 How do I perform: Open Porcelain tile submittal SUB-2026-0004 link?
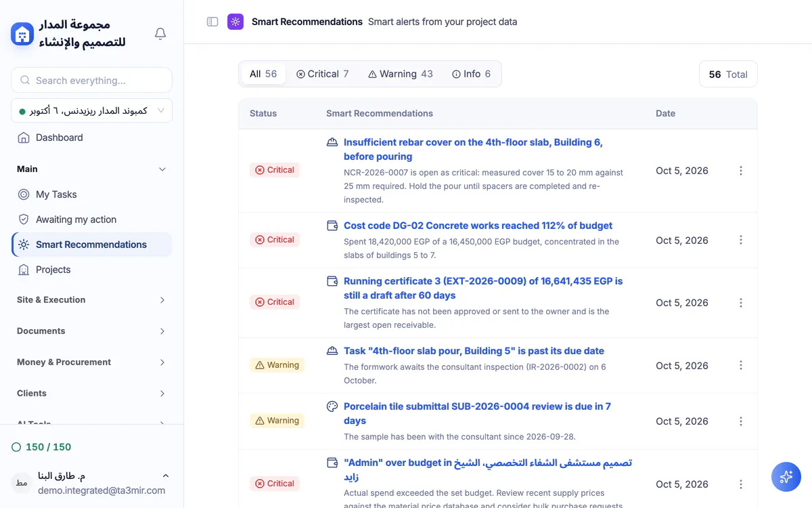[477, 413]
